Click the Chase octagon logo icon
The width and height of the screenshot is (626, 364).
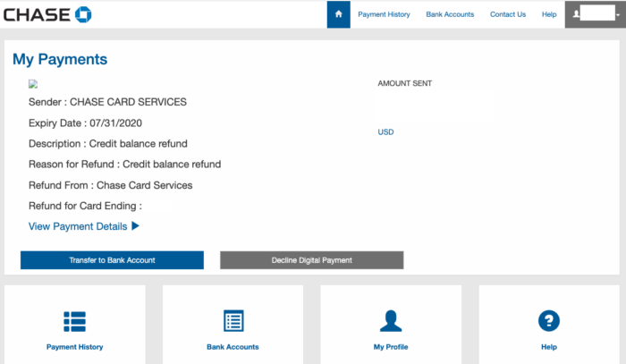click(83, 15)
